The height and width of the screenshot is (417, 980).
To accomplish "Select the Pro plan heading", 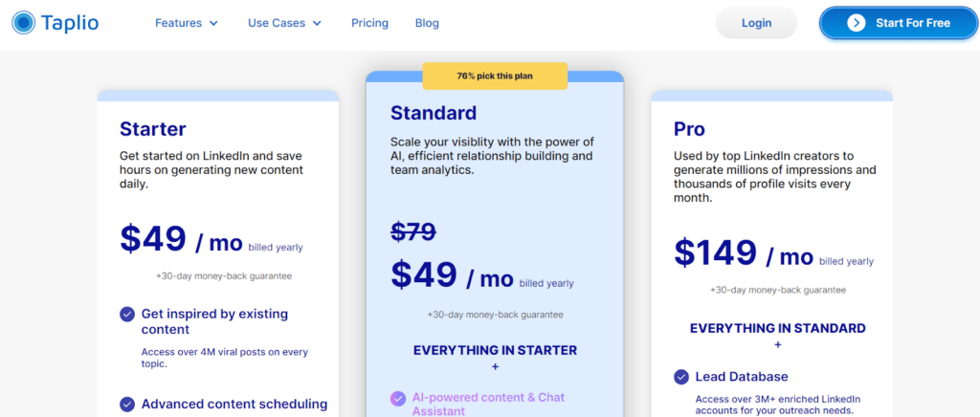I will [x=689, y=128].
